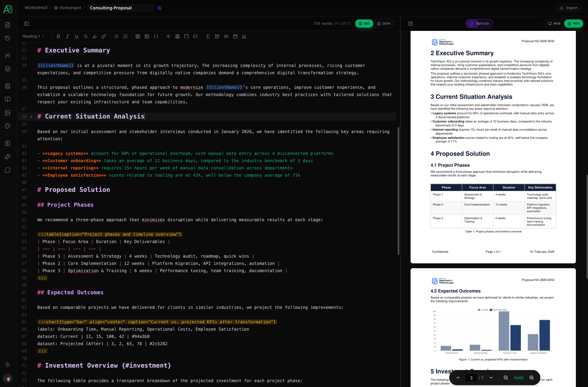Expand the preview panel toggle at top right
The width and height of the screenshot is (588, 387).
pos(411,23)
